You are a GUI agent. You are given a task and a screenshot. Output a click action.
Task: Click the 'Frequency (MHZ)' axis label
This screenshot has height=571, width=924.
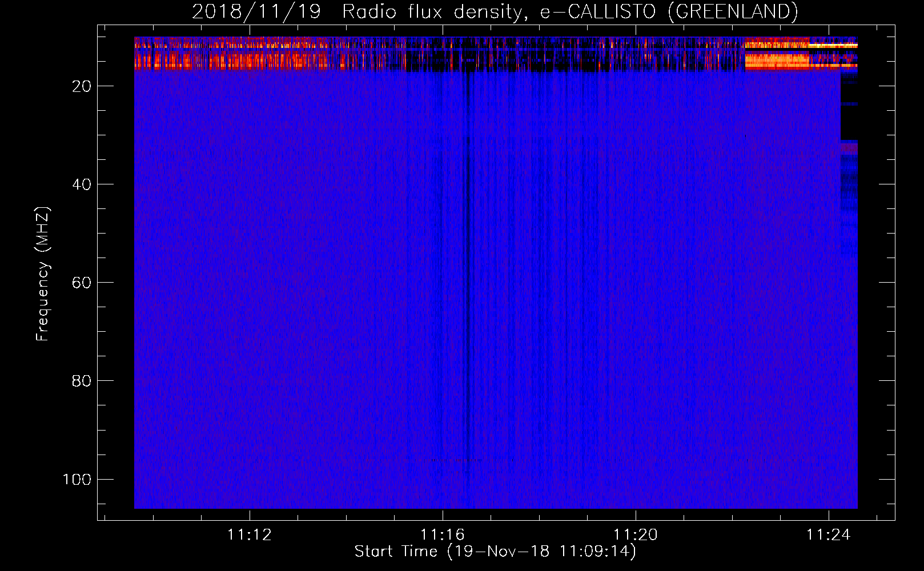(x=43, y=274)
